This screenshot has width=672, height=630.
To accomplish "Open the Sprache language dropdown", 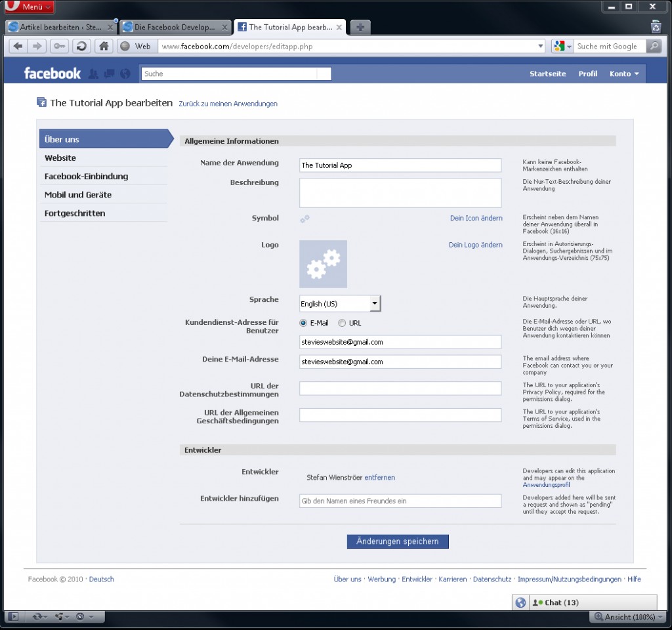I will click(x=340, y=303).
